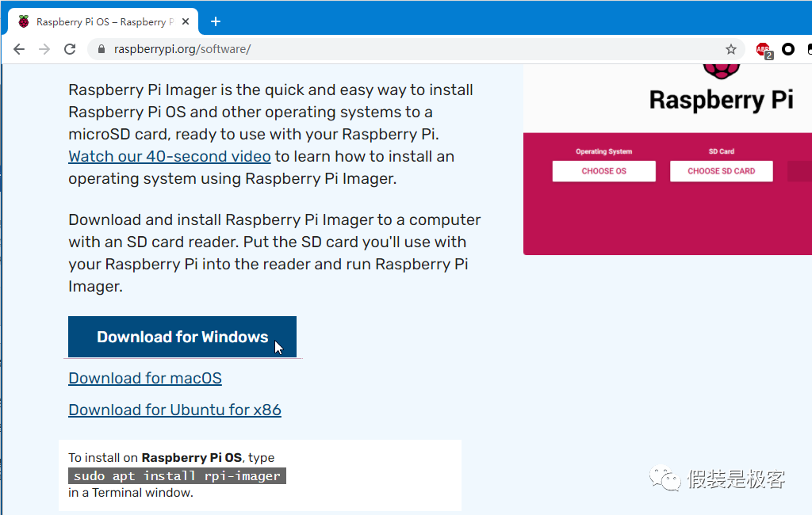Go back using the browser back arrow
Viewport: 812px width, 515px height.
coord(19,49)
